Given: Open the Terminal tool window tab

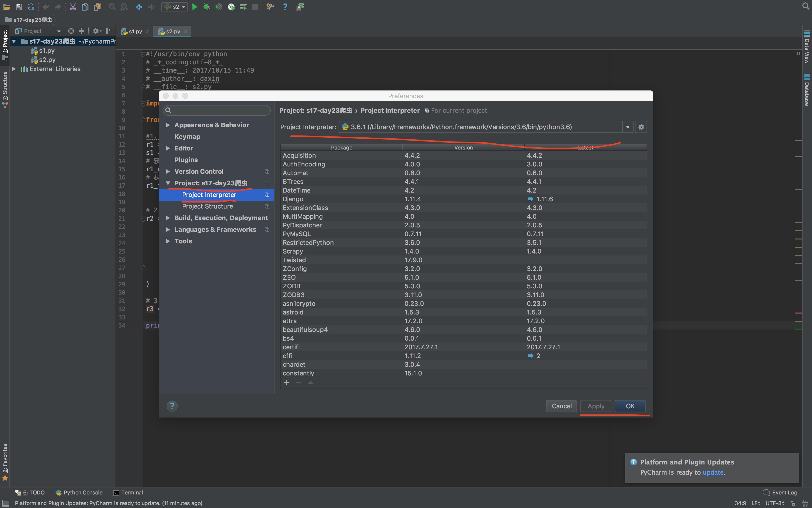Looking at the screenshot, I should 128,493.
